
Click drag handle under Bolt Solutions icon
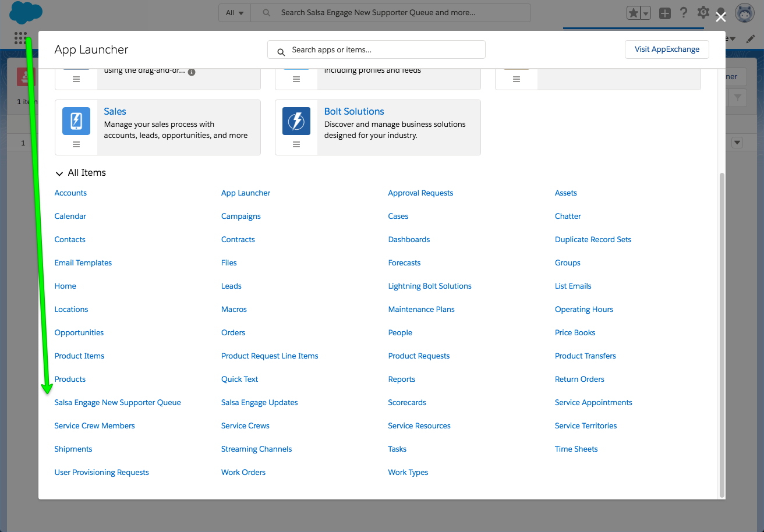tap(296, 144)
